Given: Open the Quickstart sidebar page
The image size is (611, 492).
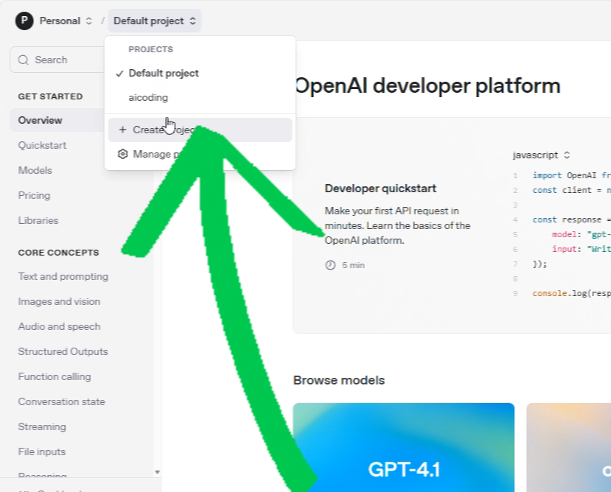Looking at the screenshot, I should (42, 145).
